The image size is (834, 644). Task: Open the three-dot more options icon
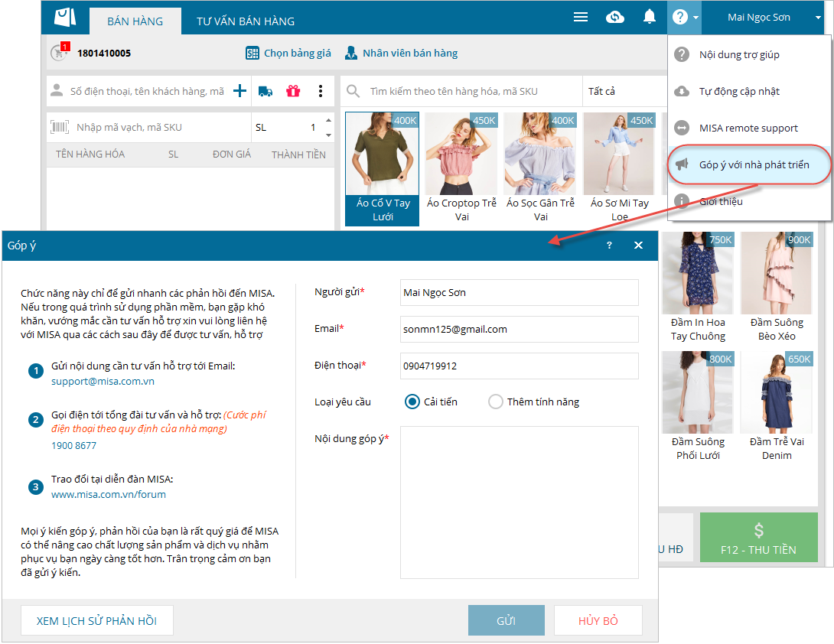pos(320,91)
